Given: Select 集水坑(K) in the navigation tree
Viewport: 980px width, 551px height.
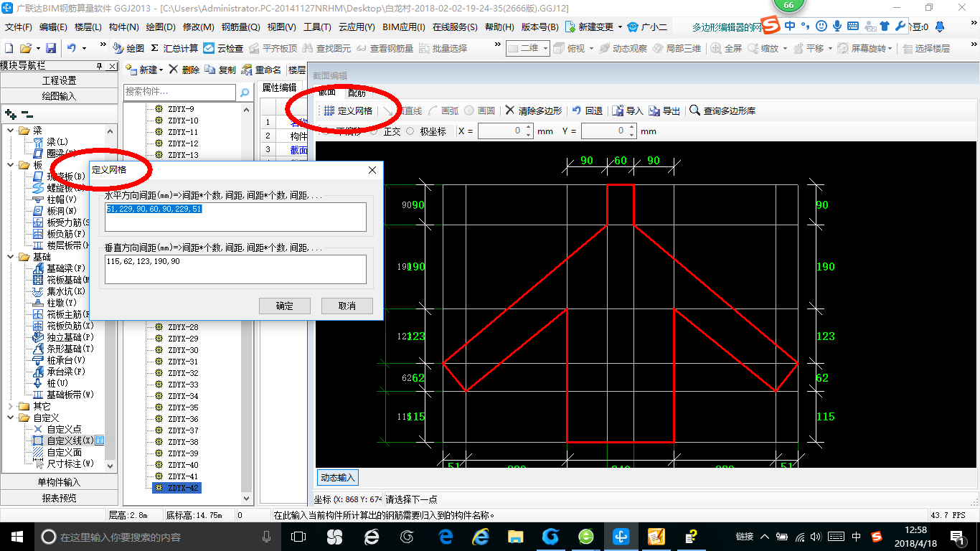Looking at the screenshot, I should click(x=60, y=291).
